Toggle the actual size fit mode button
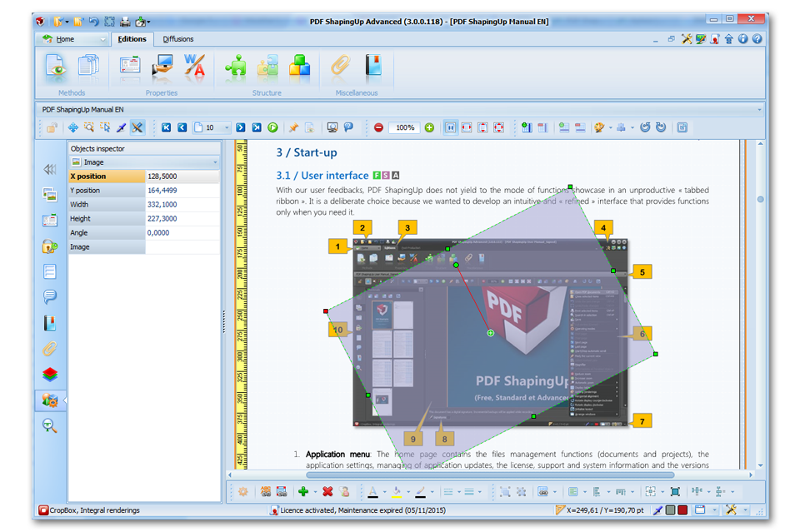The height and width of the screenshot is (532, 800). pyautogui.click(x=450, y=127)
